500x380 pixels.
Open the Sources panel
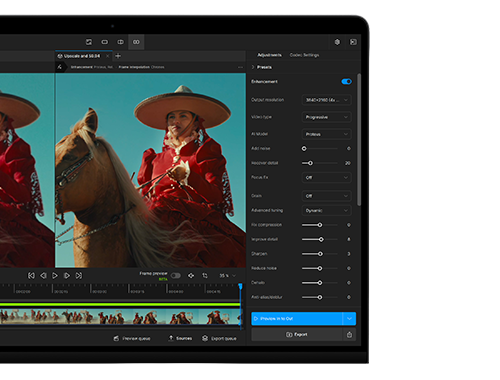tap(180, 338)
